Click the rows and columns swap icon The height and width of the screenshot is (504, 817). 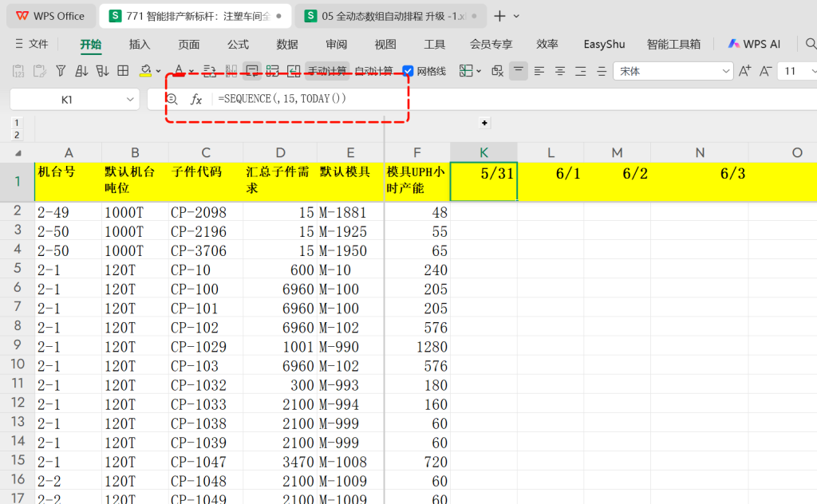210,71
